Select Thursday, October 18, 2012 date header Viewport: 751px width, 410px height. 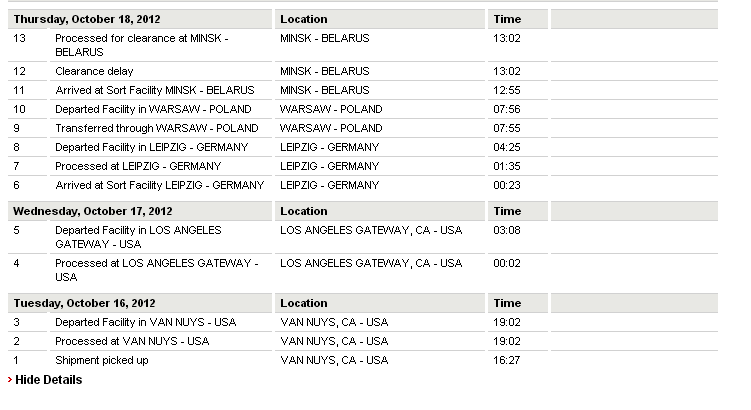tap(87, 19)
